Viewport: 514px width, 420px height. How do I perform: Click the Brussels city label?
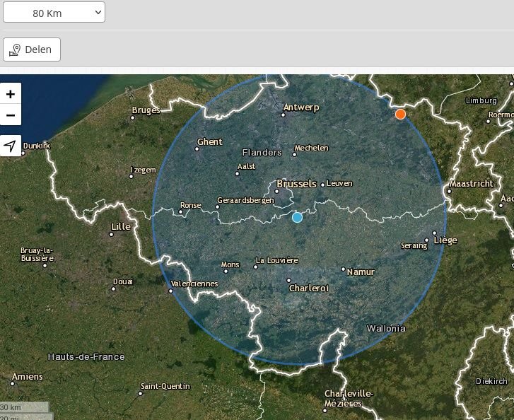296,184
